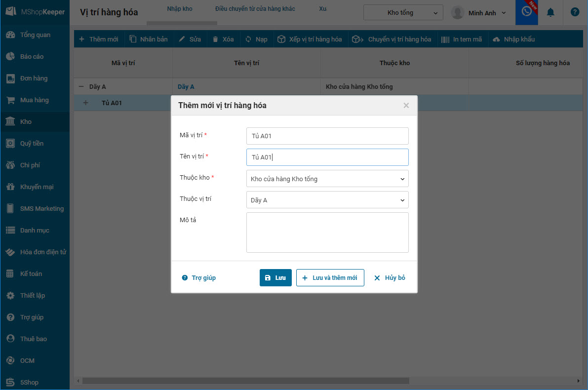Open 5Shop section
The height and width of the screenshot is (390, 588).
tap(35, 383)
